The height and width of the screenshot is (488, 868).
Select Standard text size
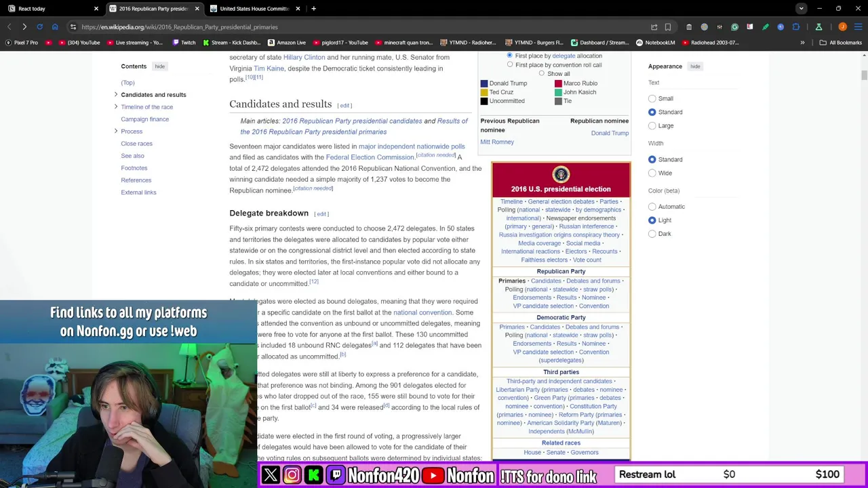click(x=652, y=112)
